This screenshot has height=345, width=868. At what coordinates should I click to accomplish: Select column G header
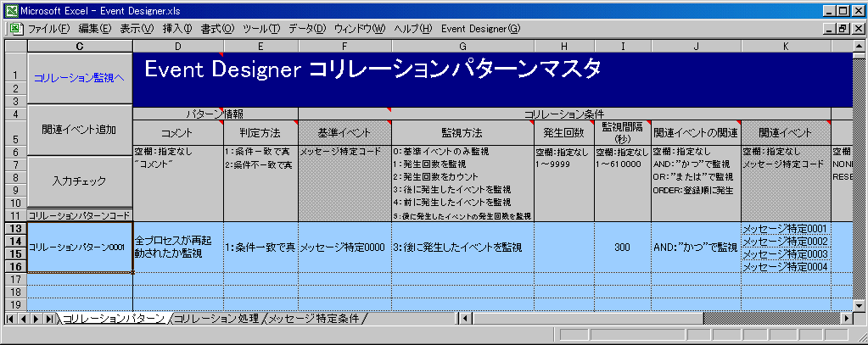(x=462, y=47)
